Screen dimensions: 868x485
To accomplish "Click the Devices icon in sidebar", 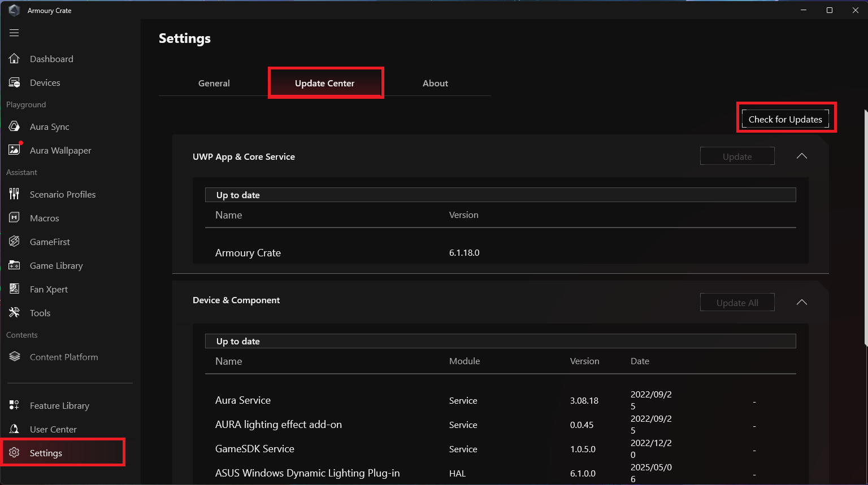I will [x=14, y=82].
